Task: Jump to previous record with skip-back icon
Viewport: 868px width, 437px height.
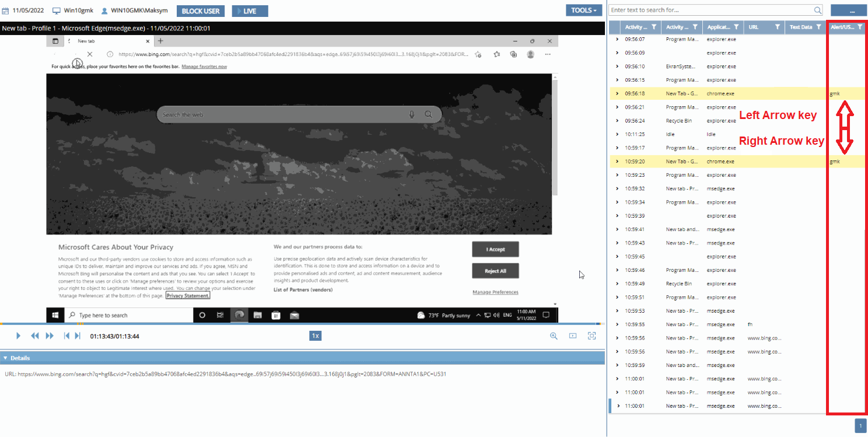Action: [x=66, y=336]
